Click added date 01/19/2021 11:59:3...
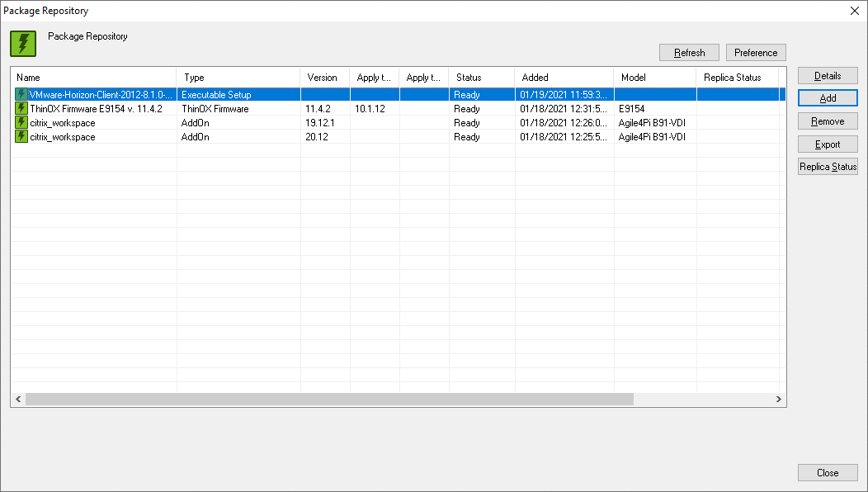868x492 pixels. (x=564, y=95)
